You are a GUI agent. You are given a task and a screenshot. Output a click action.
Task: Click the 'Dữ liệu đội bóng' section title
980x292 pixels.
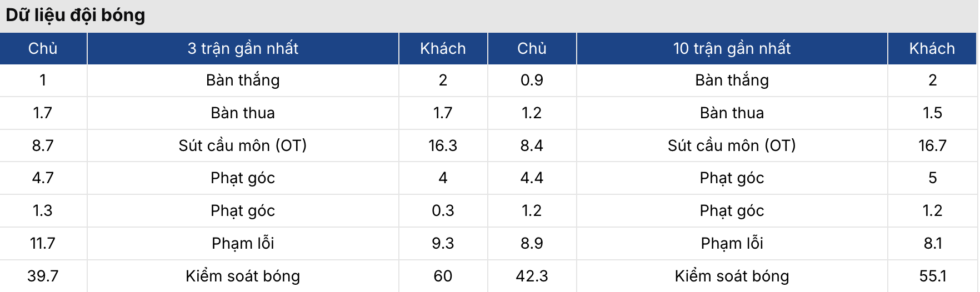(76, 15)
